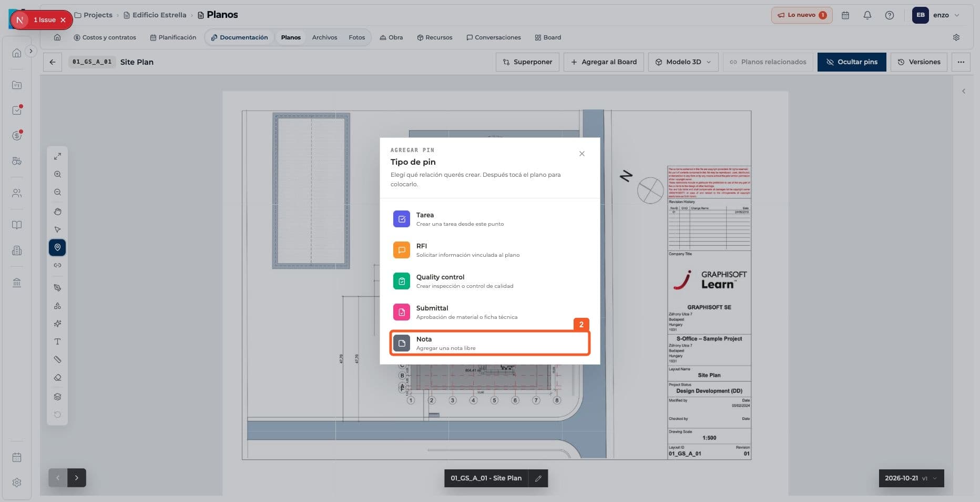Activate the pin placement tool
980x502 pixels.
click(57, 247)
